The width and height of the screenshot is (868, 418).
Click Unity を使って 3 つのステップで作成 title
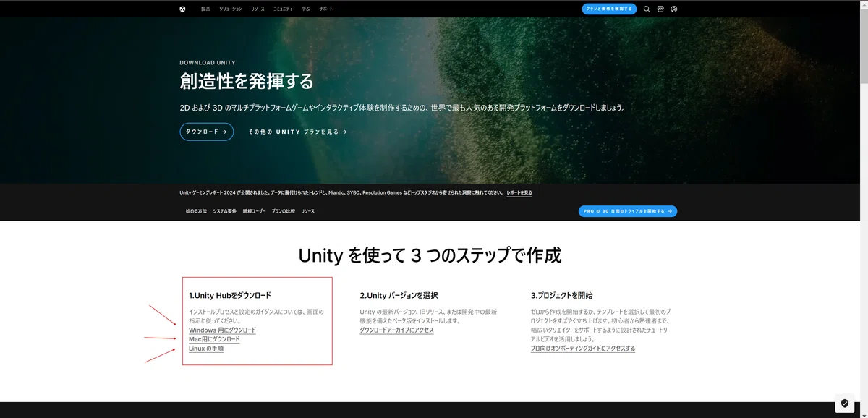pos(430,255)
